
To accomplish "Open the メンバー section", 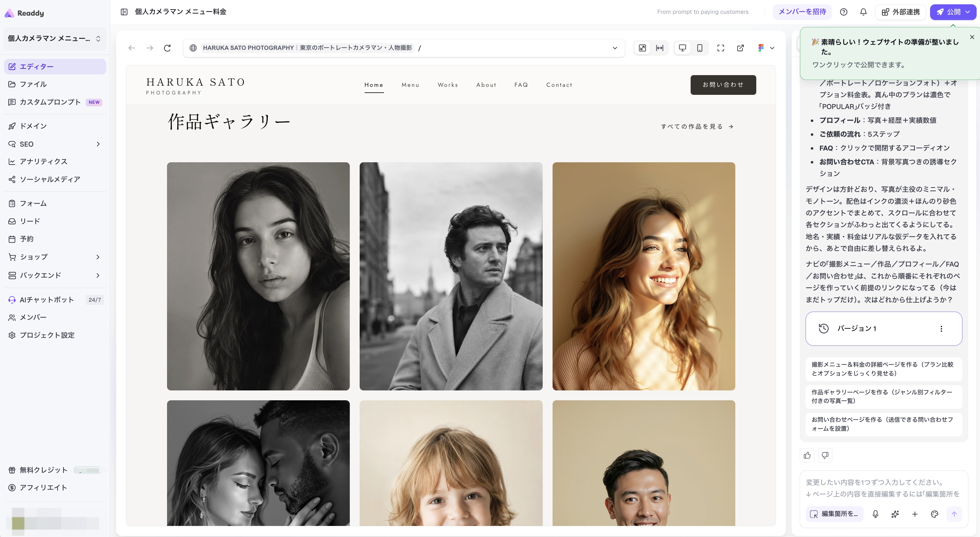I will pos(55,317).
